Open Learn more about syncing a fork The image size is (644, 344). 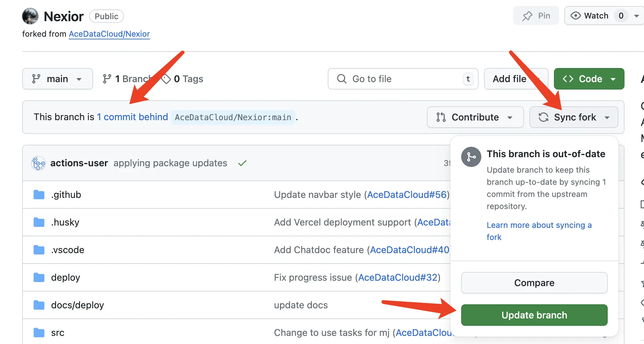[539, 225]
